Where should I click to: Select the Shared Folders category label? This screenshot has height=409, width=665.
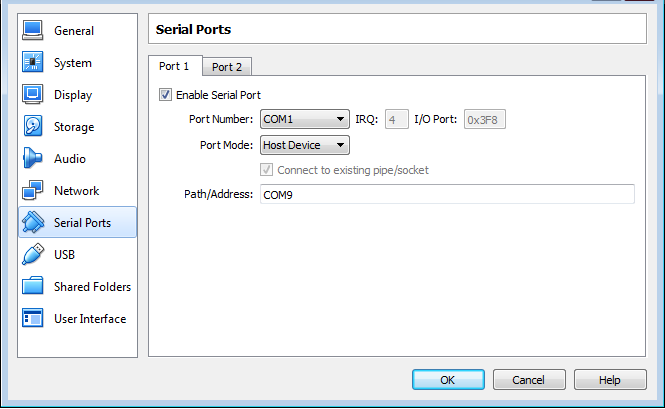pos(92,287)
